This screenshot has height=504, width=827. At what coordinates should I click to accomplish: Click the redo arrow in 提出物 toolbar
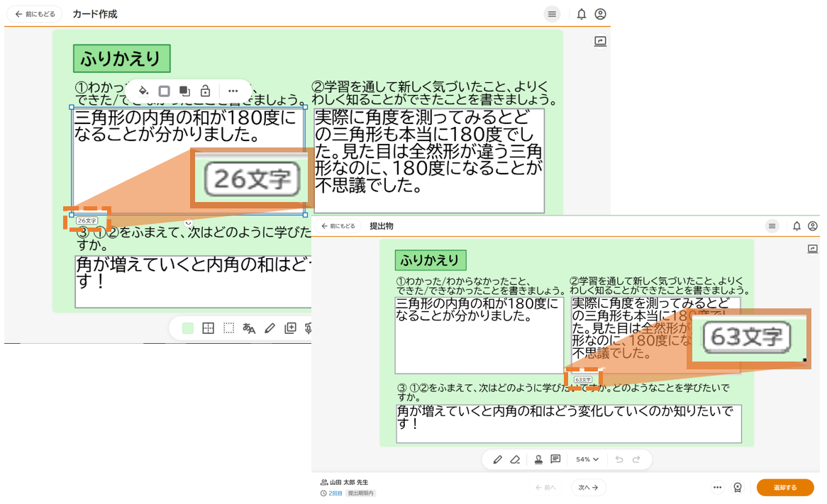click(x=637, y=460)
